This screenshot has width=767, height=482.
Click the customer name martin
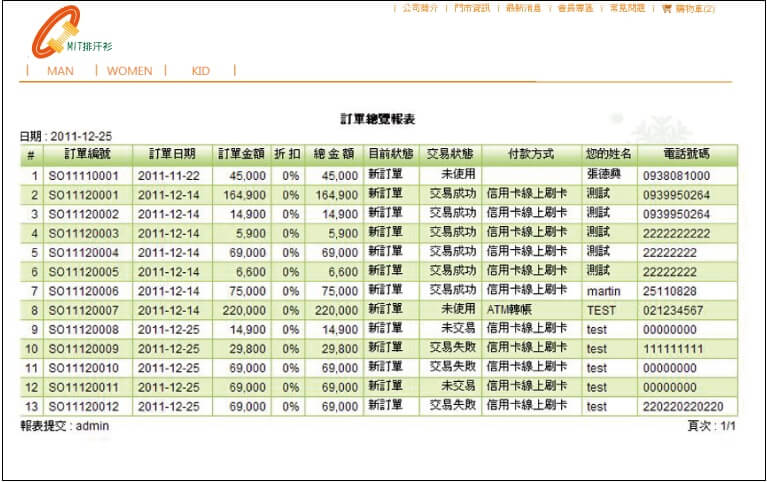pos(604,290)
